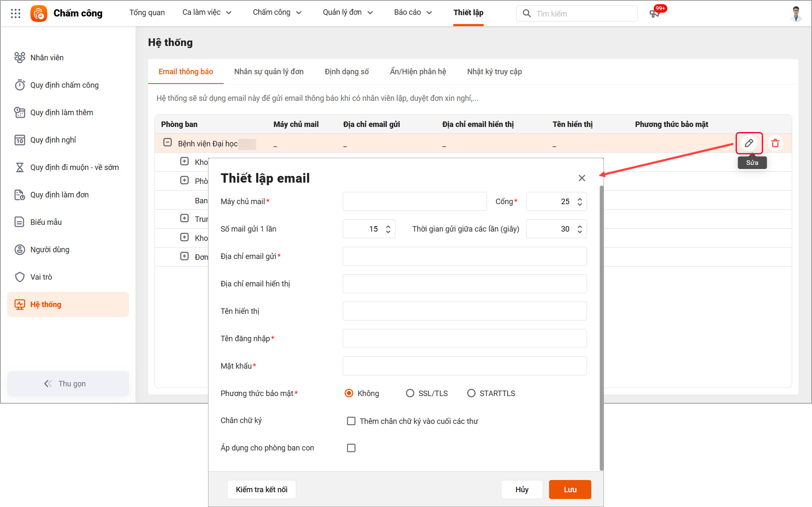812x507 pixels.
Task: Expand the Báo cáo dropdown menu
Action: point(413,13)
